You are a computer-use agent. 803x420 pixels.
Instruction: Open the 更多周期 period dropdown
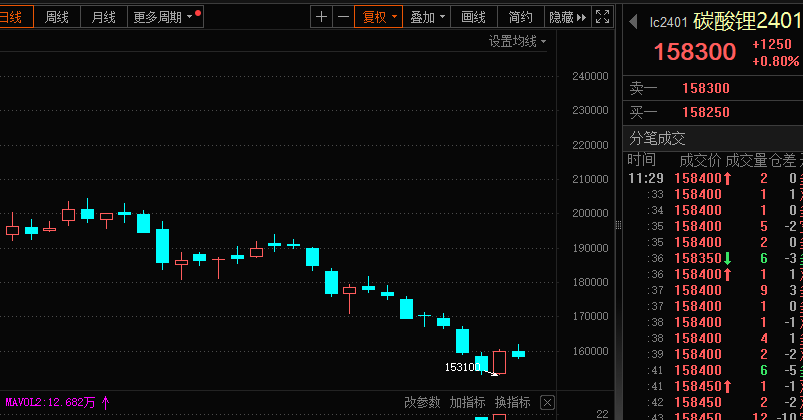click(164, 17)
